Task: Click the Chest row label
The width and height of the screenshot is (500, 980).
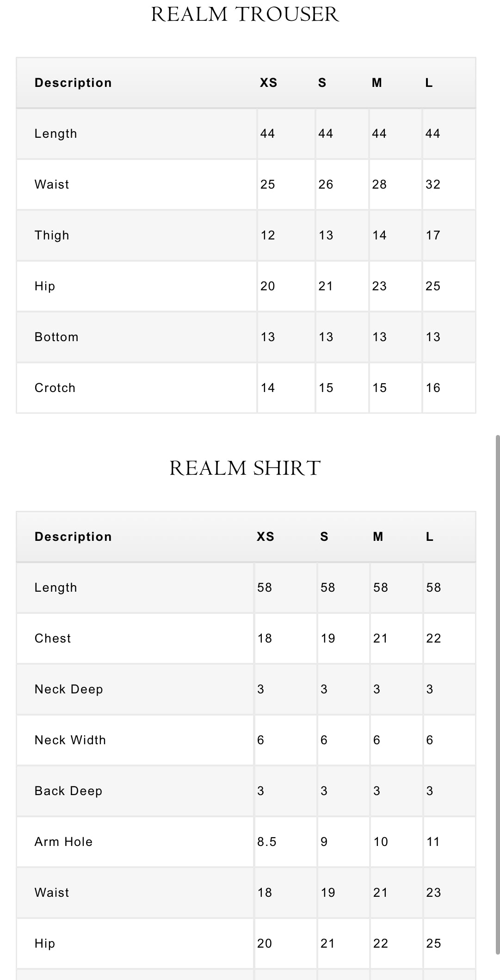Action: coord(53,638)
